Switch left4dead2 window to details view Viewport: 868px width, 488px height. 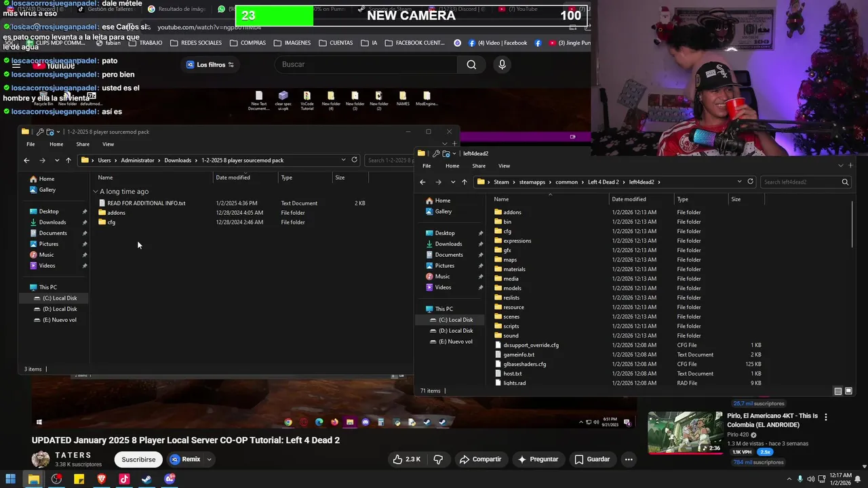(838, 391)
